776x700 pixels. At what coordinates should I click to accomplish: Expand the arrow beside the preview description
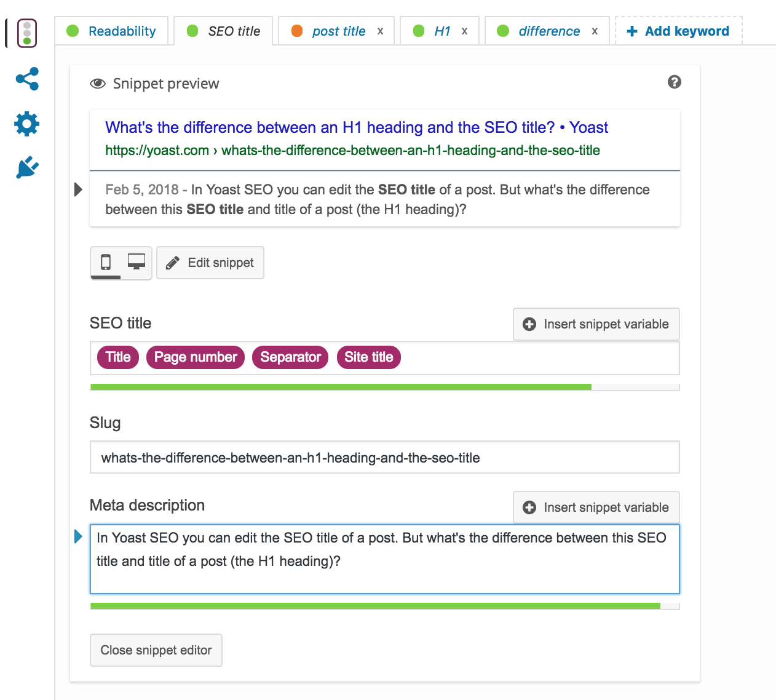point(77,189)
